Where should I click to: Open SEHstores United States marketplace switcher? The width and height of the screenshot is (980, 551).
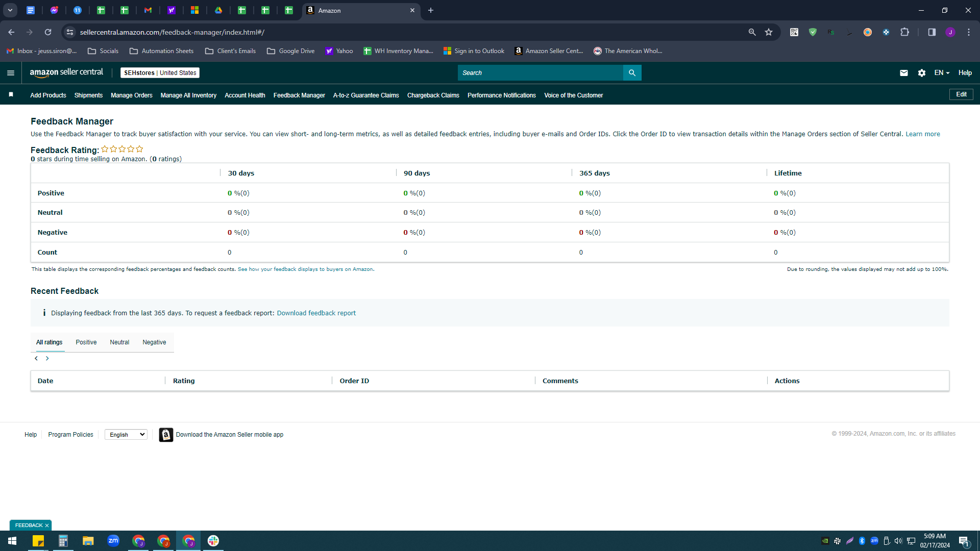pos(160,73)
